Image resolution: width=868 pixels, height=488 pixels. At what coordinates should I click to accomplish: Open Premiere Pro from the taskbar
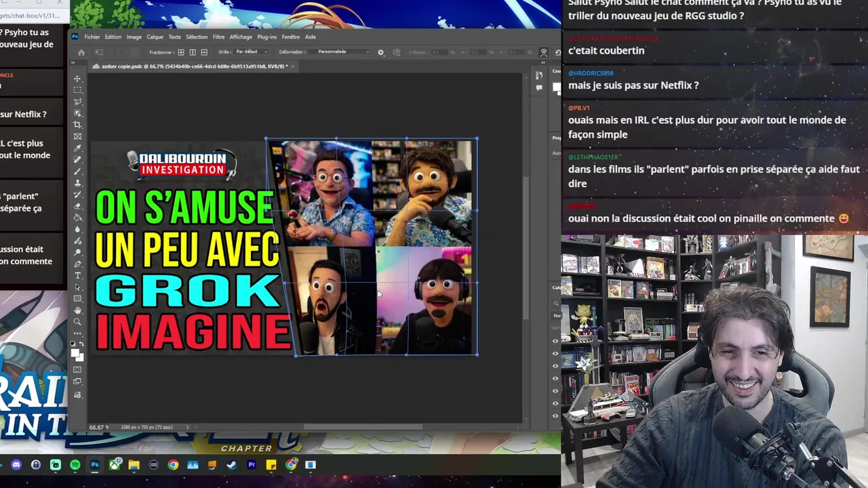coord(252,465)
